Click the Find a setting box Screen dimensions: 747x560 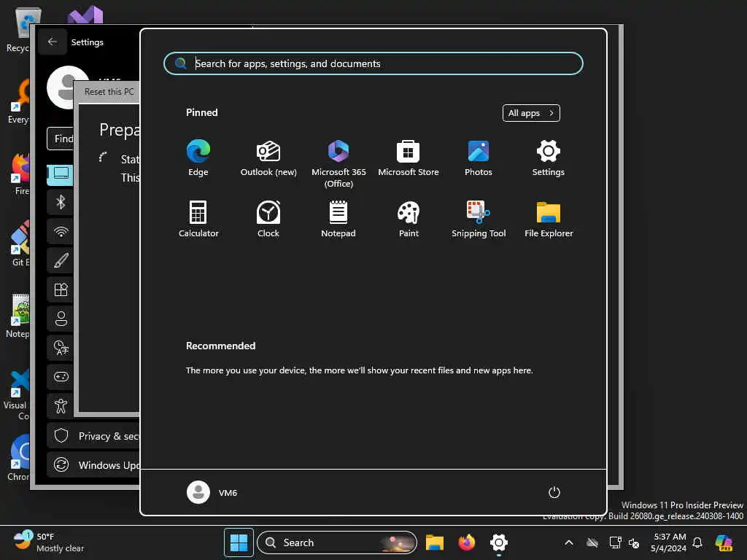click(61, 139)
